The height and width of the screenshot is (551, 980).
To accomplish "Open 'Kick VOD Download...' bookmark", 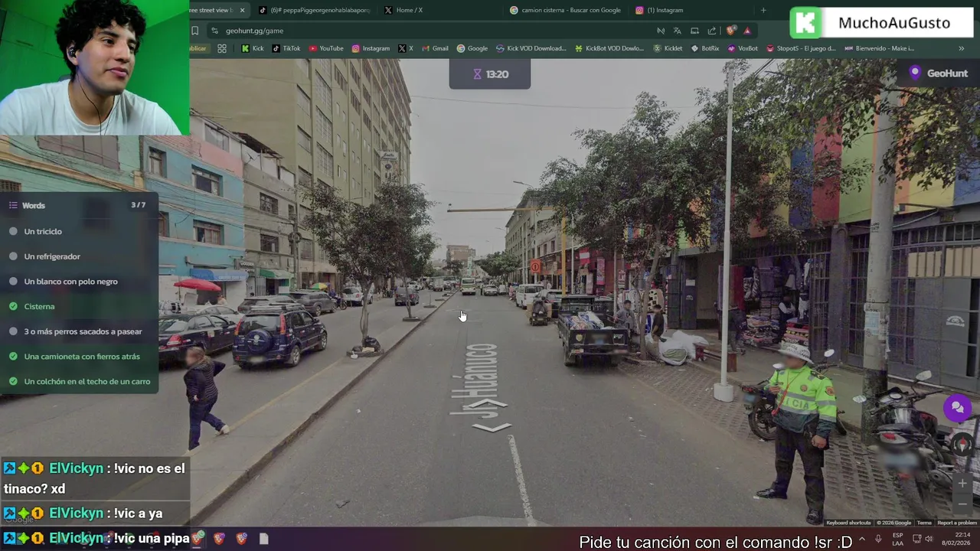I will click(x=531, y=48).
